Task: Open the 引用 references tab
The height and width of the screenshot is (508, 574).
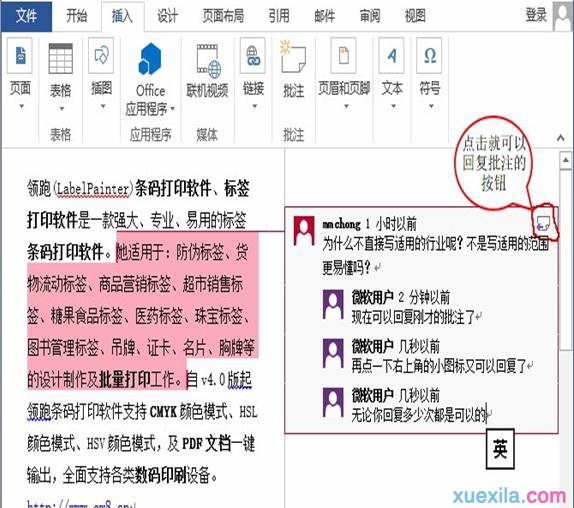Action: [x=279, y=16]
